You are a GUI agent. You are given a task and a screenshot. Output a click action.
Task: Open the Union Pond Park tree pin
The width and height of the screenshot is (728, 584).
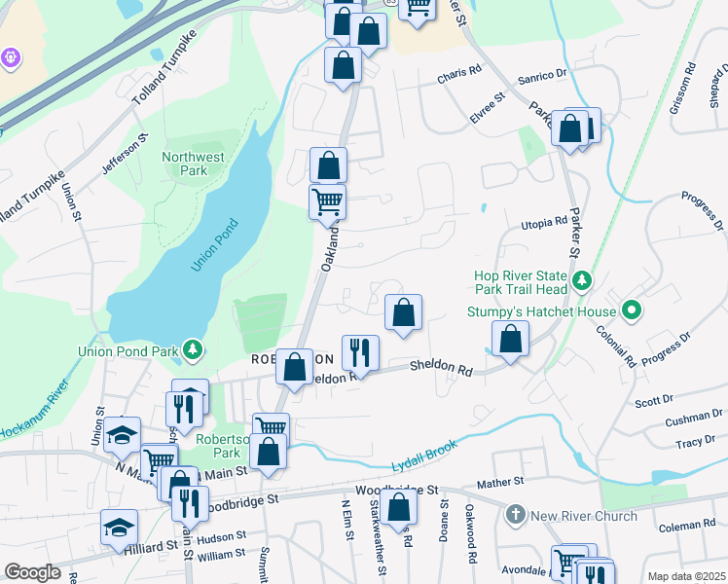(x=192, y=349)
